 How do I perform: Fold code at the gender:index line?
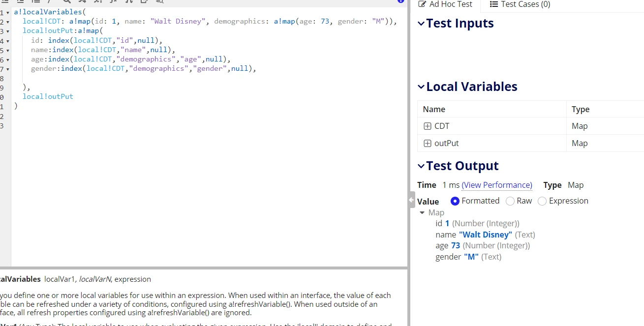(x=7, y=68)
